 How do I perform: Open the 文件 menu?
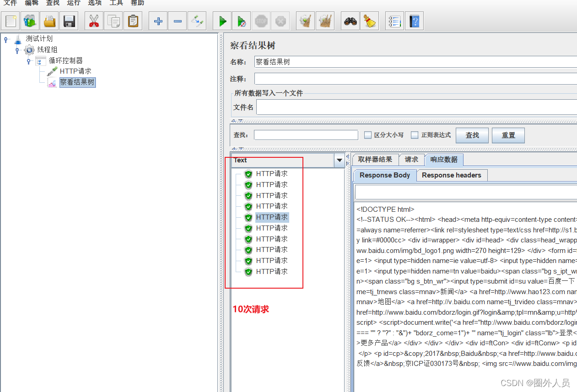[10, 3]
